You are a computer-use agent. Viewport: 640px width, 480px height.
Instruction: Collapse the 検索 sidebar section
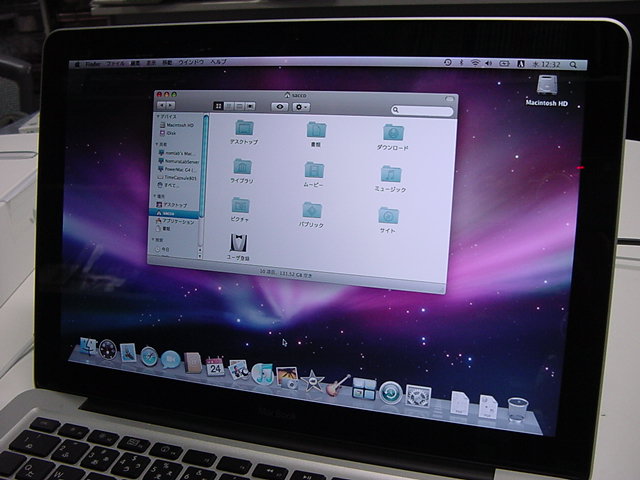(153, 240)
